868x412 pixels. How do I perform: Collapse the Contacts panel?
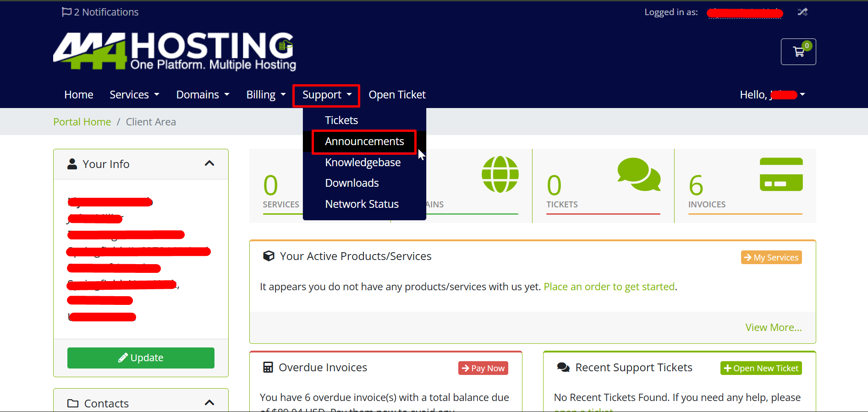pos(209,403)
